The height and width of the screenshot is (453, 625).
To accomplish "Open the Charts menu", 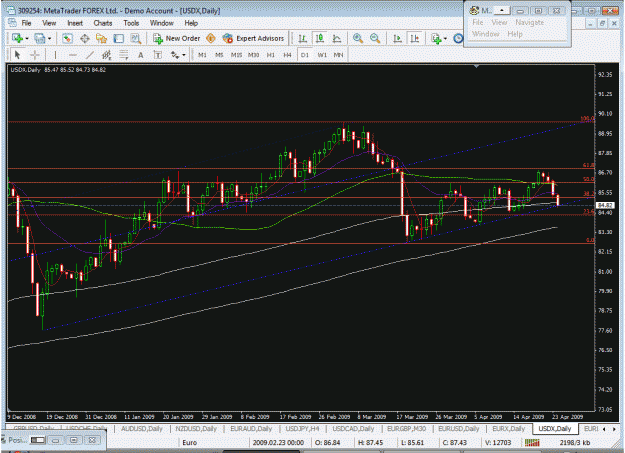I will [x=103, y=23].
